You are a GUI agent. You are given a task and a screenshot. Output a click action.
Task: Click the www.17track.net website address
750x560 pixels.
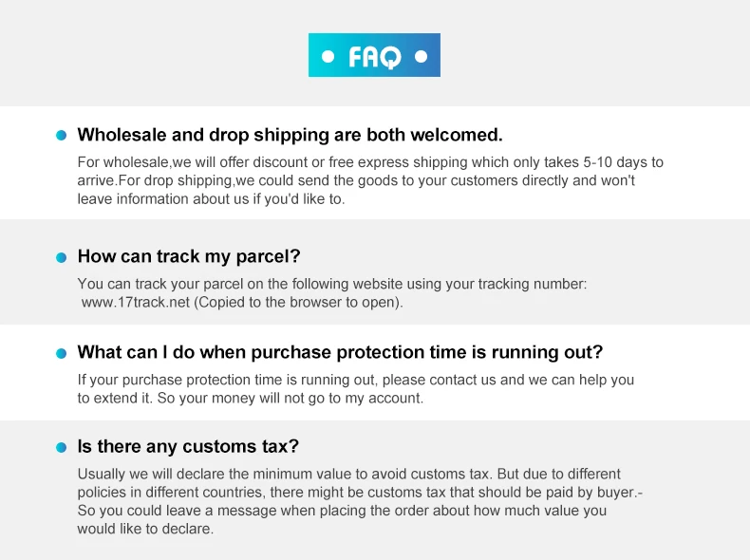[136, 303]
